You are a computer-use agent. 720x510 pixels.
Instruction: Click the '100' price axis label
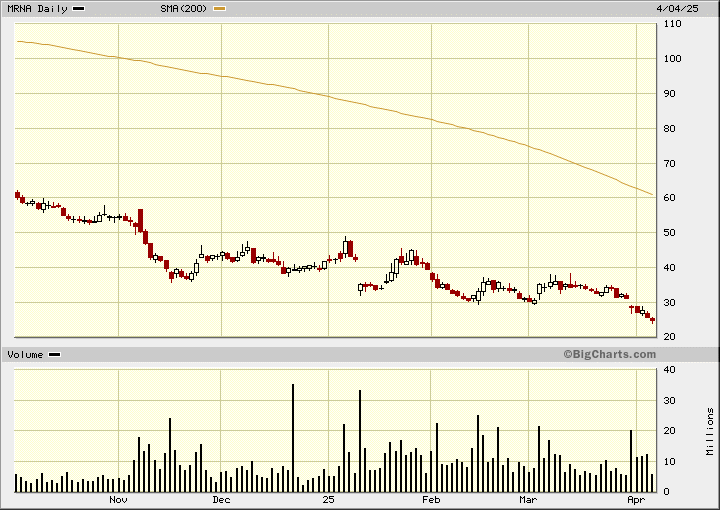673,59
